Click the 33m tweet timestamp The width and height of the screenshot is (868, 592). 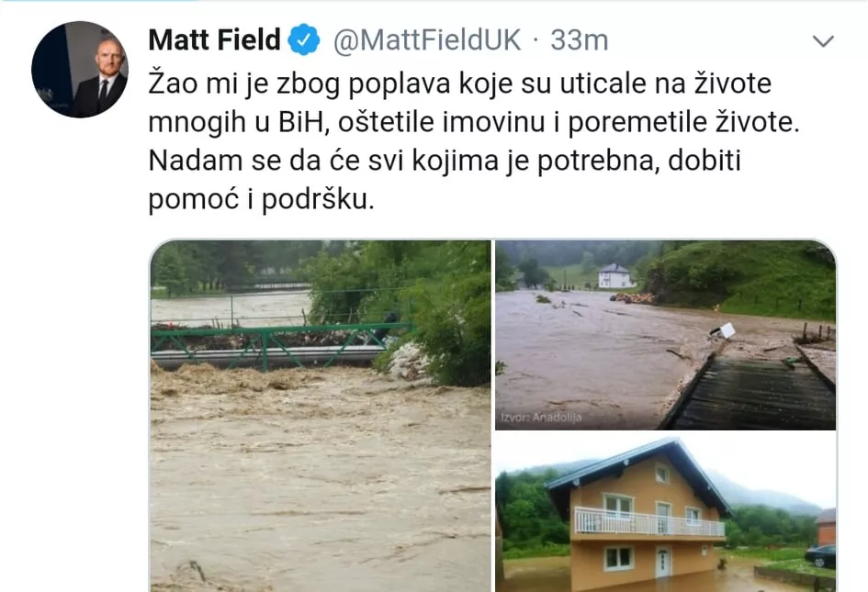coord(579,39)
